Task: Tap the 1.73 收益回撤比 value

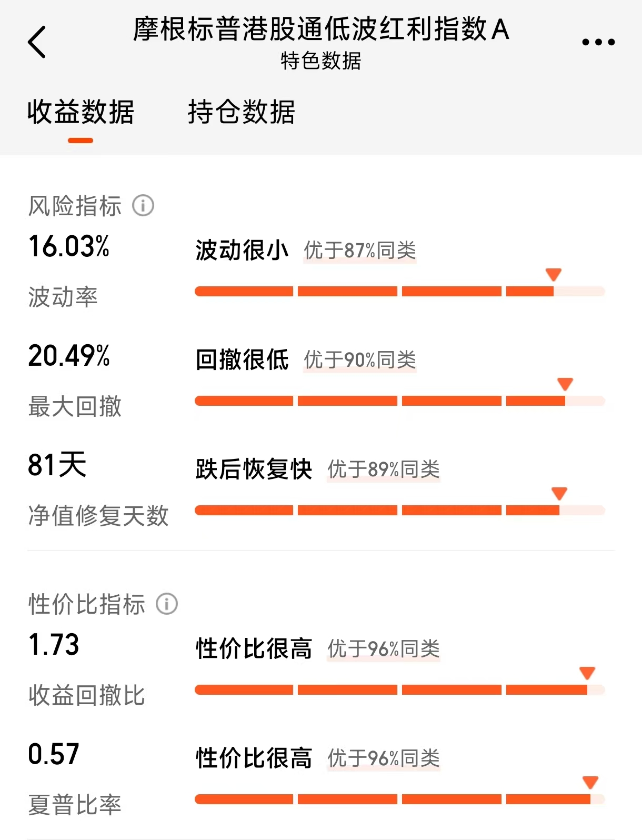Action: (54, 645)
